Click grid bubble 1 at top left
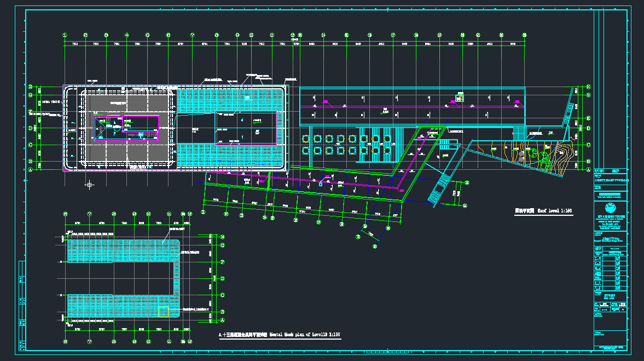 (x=65, y=35)
